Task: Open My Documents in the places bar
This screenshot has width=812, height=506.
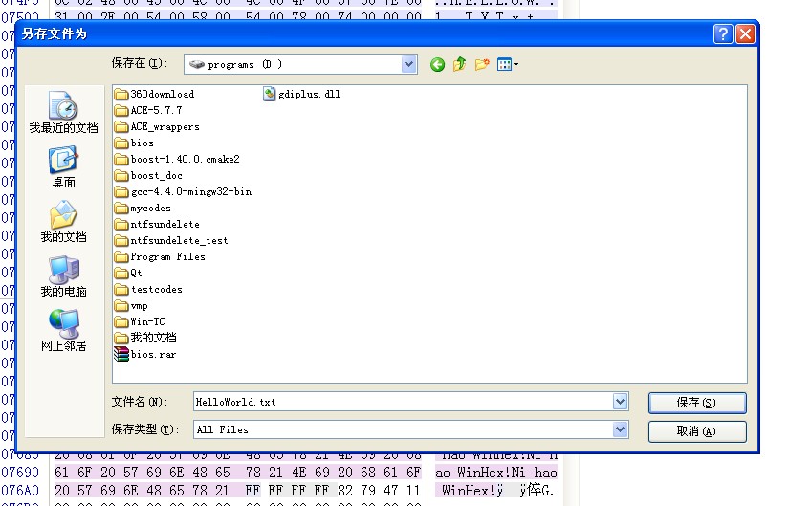Action: click(x=64, y=222)
